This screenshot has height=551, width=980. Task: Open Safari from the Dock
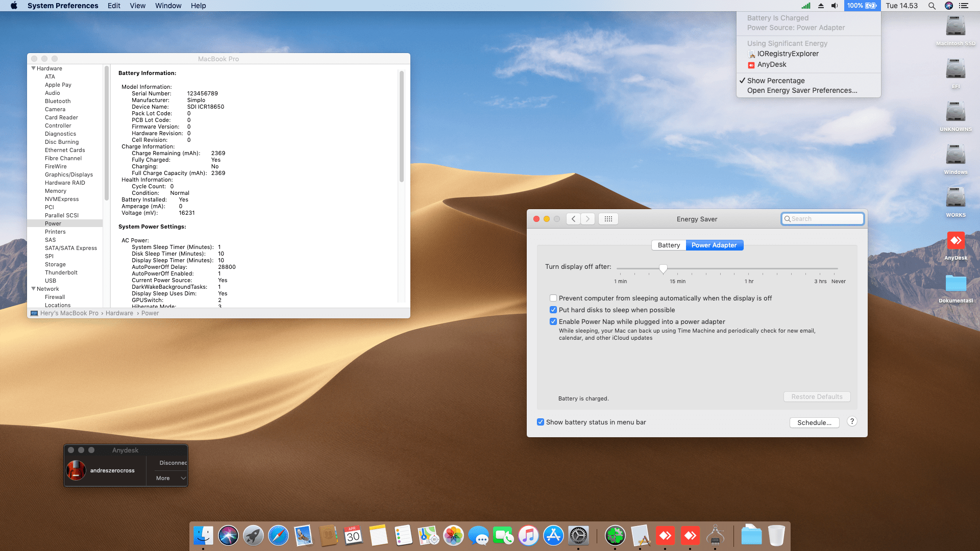[278, 536]
